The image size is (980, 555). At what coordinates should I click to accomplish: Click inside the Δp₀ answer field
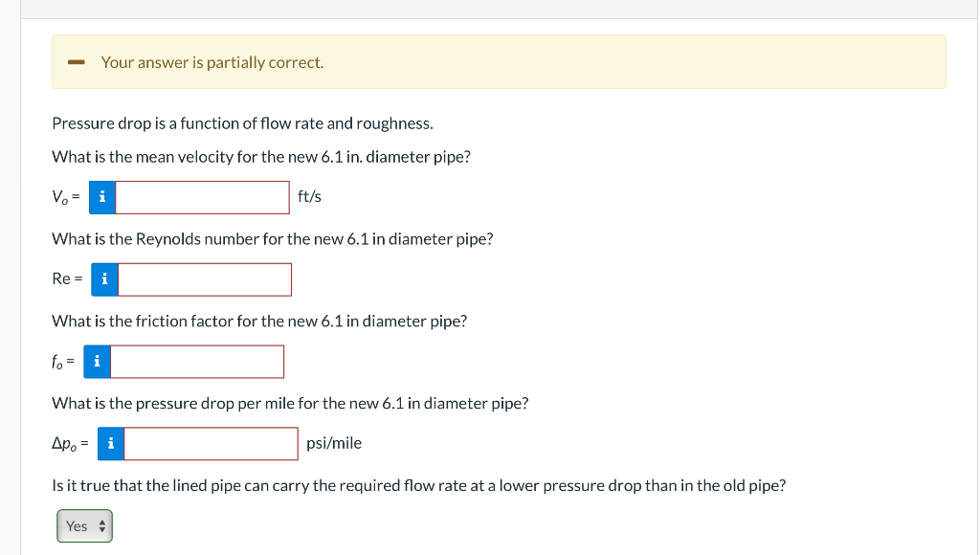coord(211,443)
